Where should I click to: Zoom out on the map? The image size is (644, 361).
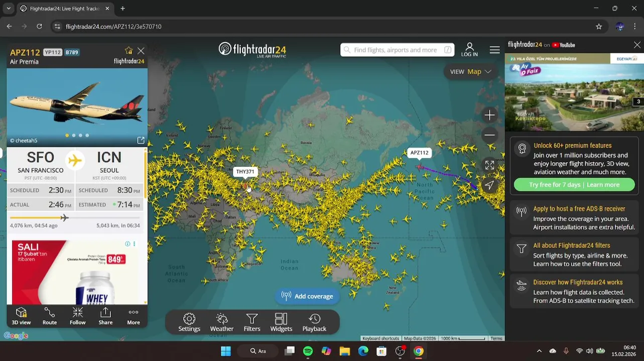pyautogui.click(x=489, y=135)
